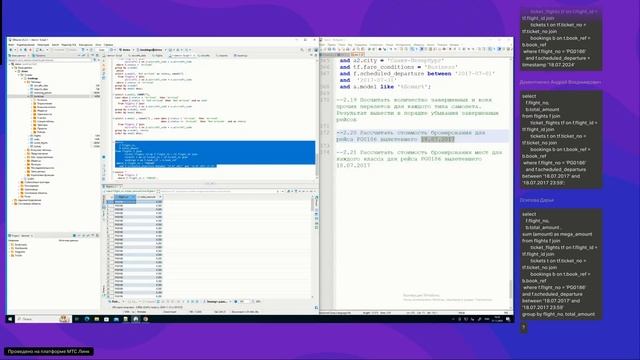
Task: Select 'tickets' table in navigator
Action: (x=38, y=146)
